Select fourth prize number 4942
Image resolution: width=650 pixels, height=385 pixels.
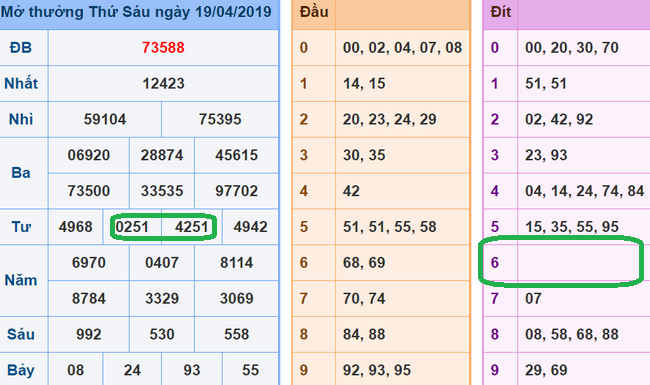250,227
